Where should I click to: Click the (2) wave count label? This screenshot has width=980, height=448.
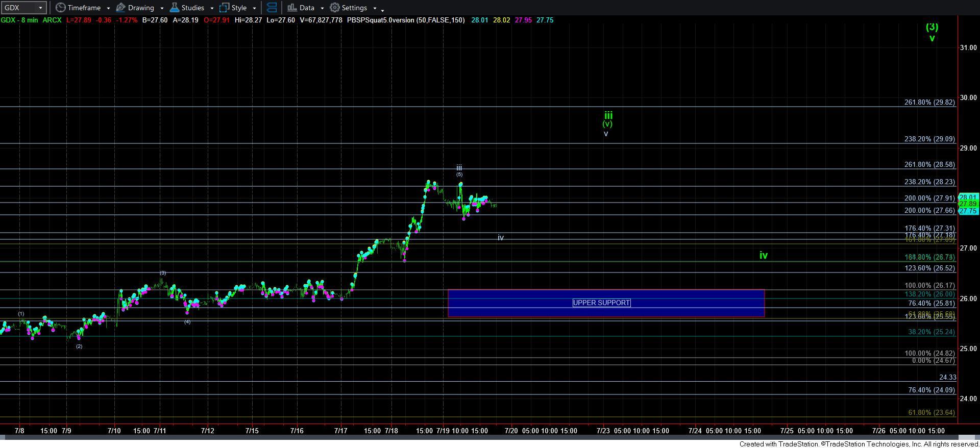(x=79, y=346)
